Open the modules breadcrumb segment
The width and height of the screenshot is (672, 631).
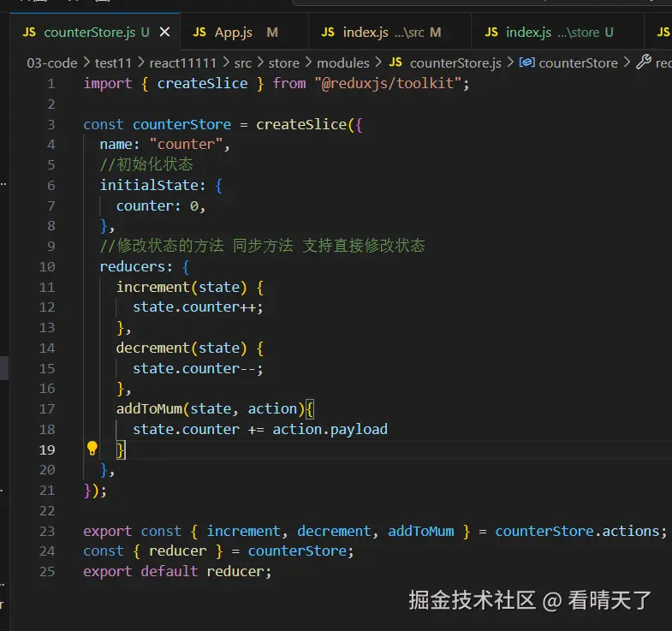coord(343,63)
